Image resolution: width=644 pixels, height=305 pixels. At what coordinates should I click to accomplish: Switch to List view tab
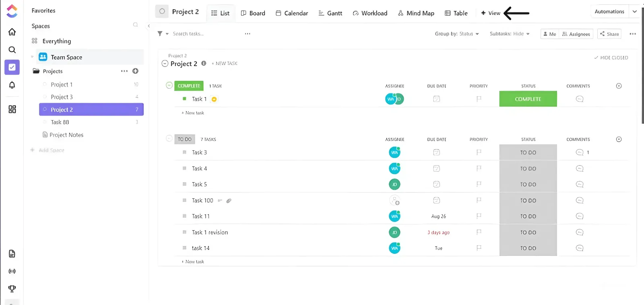221,13
